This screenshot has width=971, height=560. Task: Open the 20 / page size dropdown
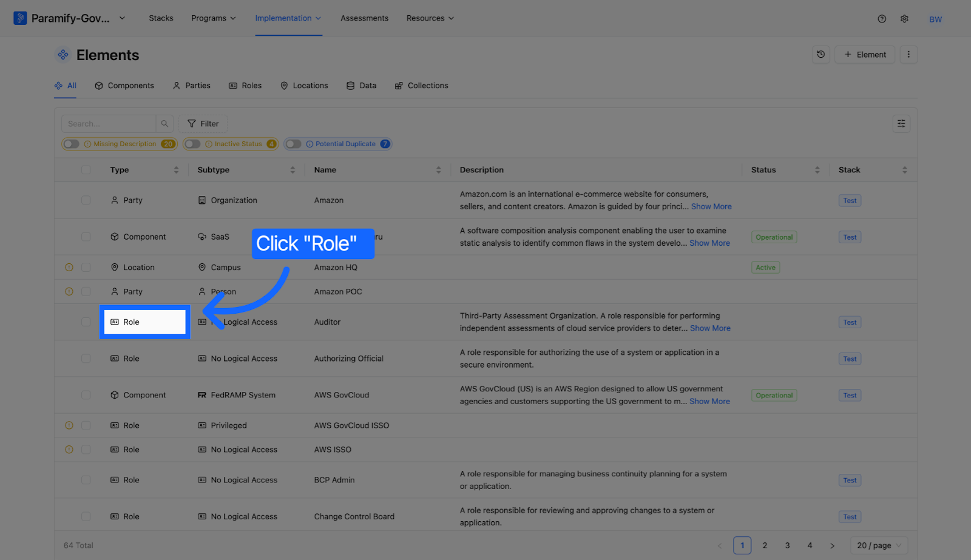click(x=879, y=545)
